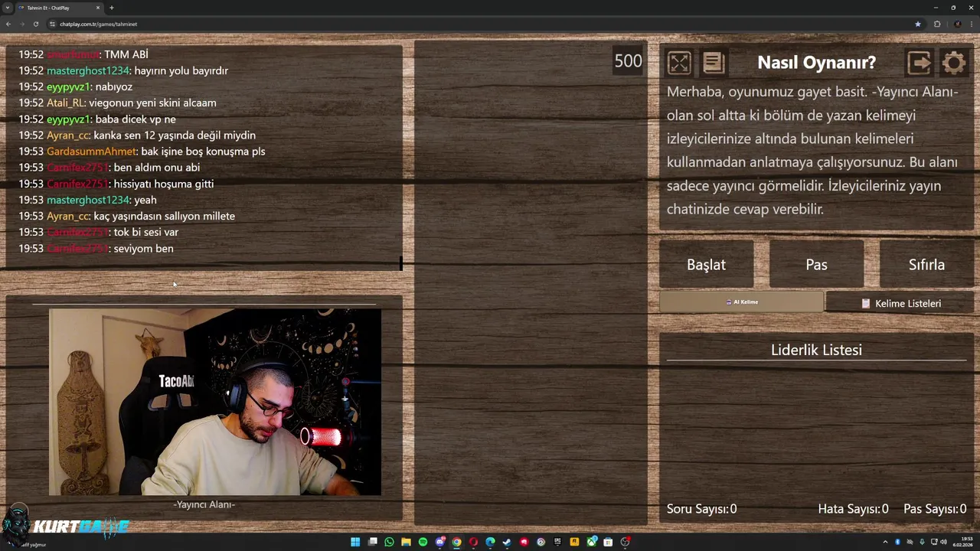Viewport: 980px width, 551px height.
Task: Click the 500 timer counter
Action: tap(628, 61)
